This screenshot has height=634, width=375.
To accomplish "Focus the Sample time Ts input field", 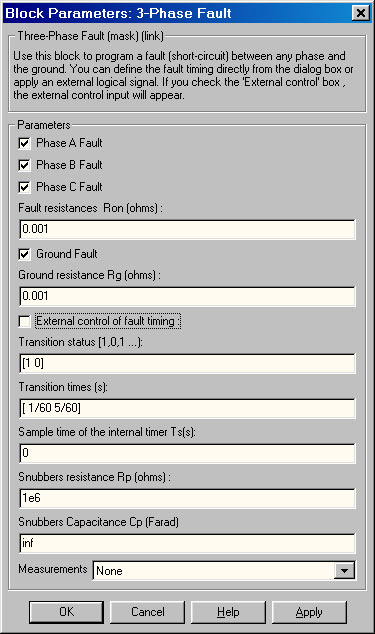I will [187, 453].
